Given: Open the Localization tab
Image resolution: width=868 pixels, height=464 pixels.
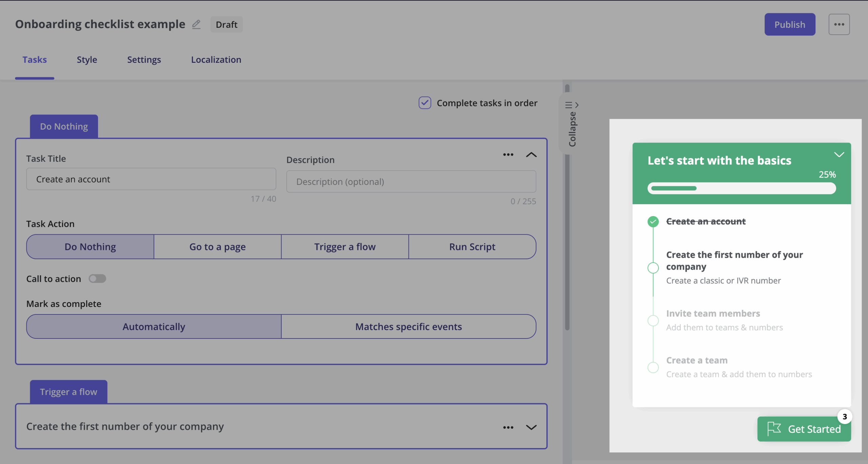Looking at the screenshot, I should (216, 60).
